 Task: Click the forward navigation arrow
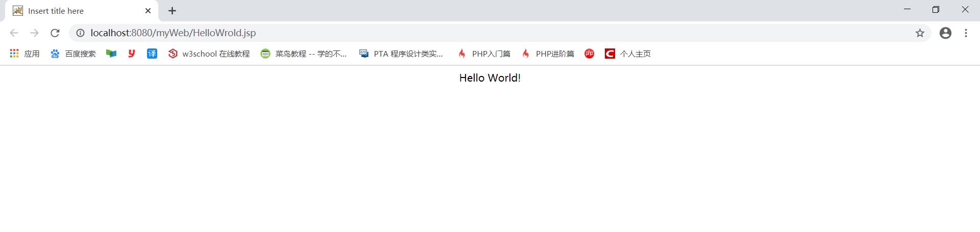point(34,33)
